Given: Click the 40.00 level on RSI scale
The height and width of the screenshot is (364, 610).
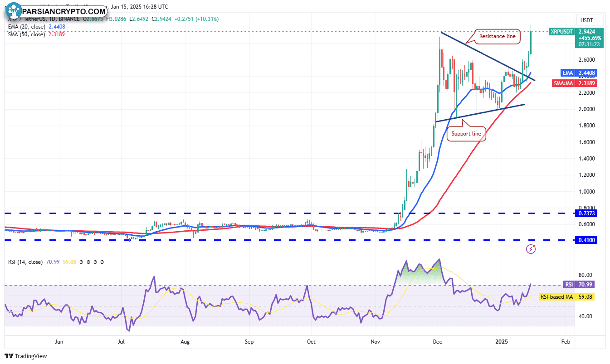Looking at the screenshot, I should [x=585, y=316].
